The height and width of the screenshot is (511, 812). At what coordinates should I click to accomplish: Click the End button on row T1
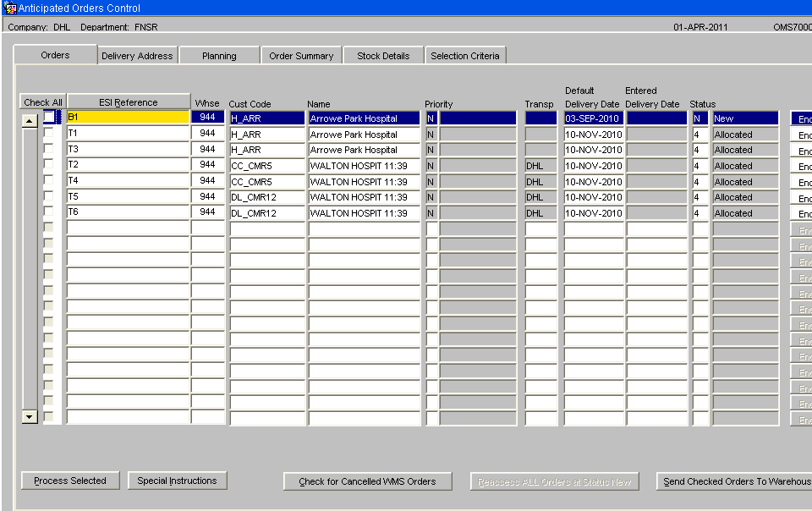(x=802, y=135)
